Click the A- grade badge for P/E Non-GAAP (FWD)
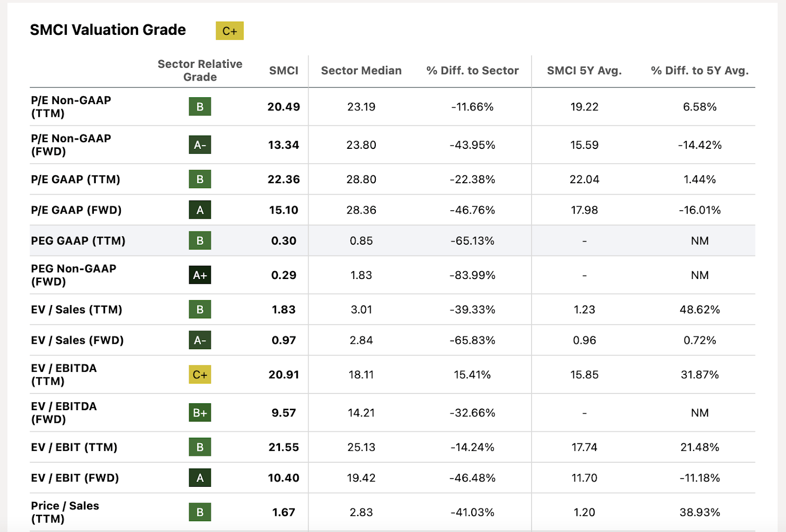 point(200,145)
